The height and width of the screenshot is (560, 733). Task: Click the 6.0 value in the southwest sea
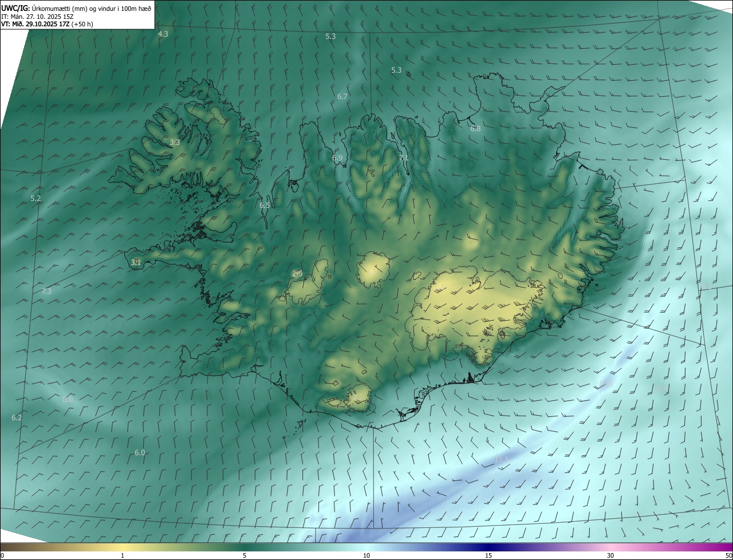coord(140,453)
